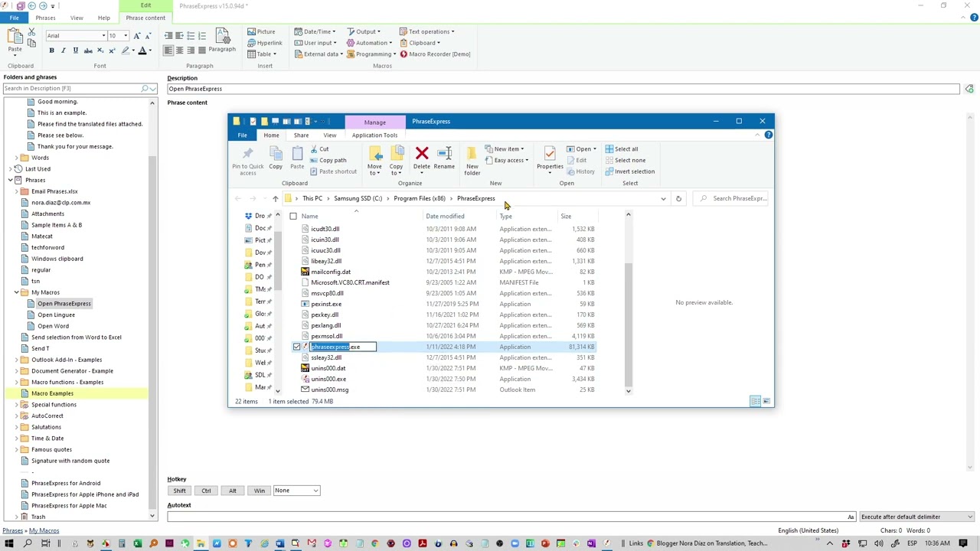980x551 pixels.
Task: Align text left in Paragraph group
Action: tap(168, 51)
